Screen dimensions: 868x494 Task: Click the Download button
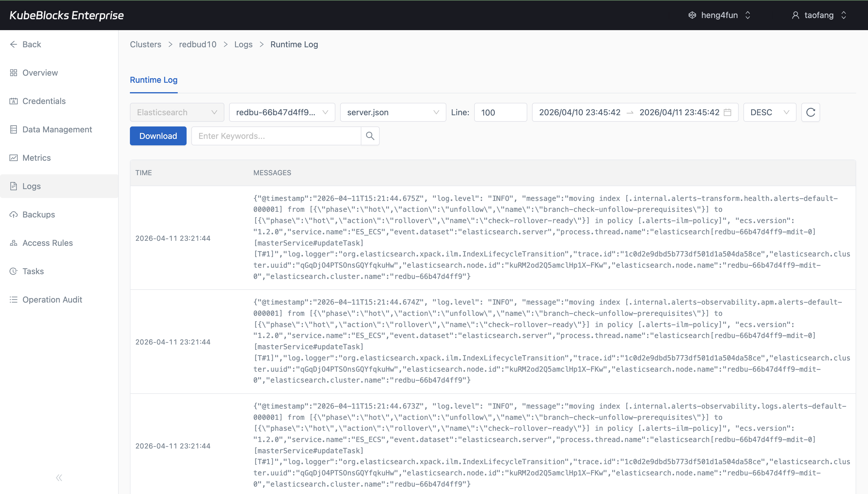[x=158, y=136]
